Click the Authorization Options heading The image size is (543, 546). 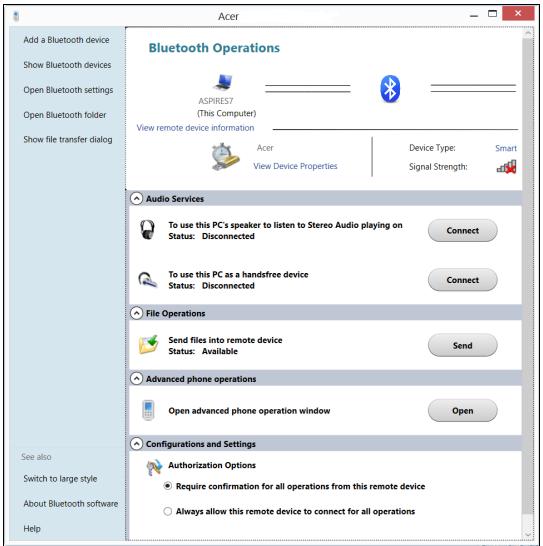click(x=212, y=465)
